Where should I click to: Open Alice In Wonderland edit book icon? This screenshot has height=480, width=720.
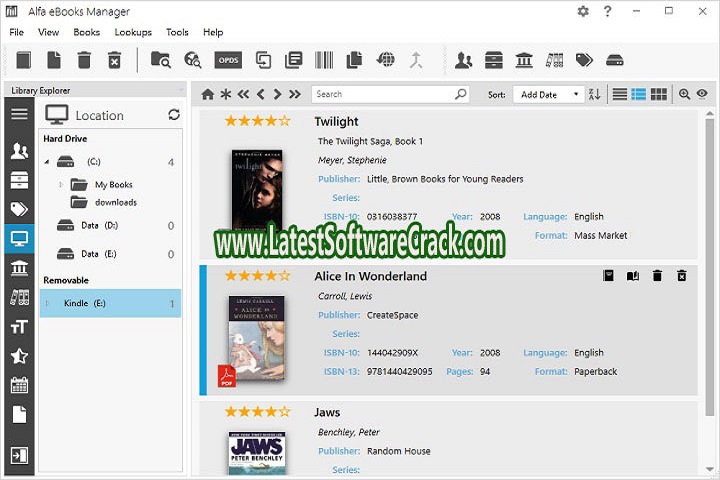[x=608, y=276]
